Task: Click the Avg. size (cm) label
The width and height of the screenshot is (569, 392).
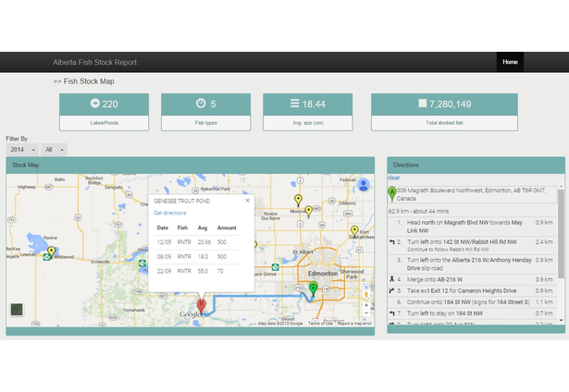Action: [308, 123]
